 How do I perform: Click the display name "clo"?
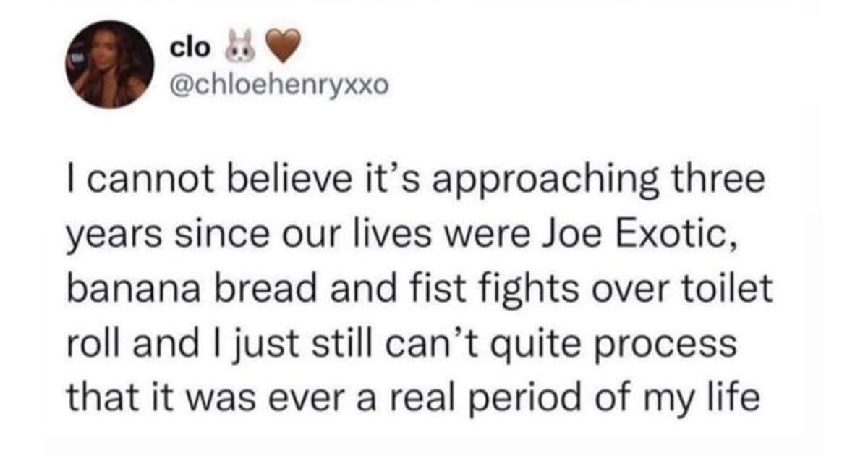click(190, 47)
